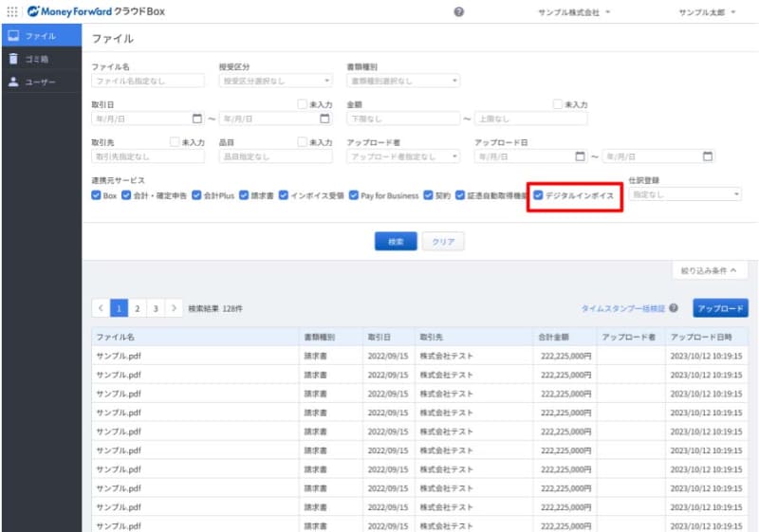
Task: Click the アップロード button
Action: coord(720,308)
